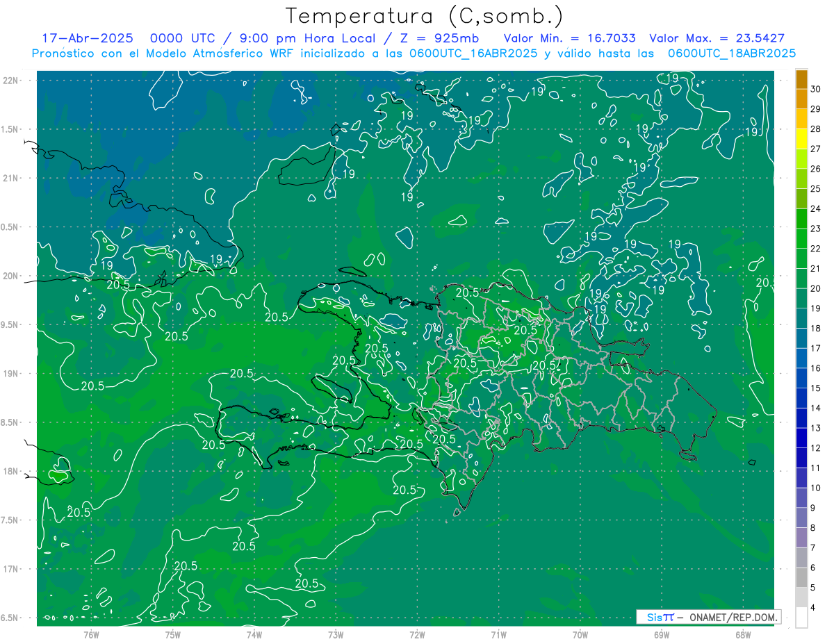
Task: Pick the purple swatch between 7 and 8
Action: (x=801, y=538)
